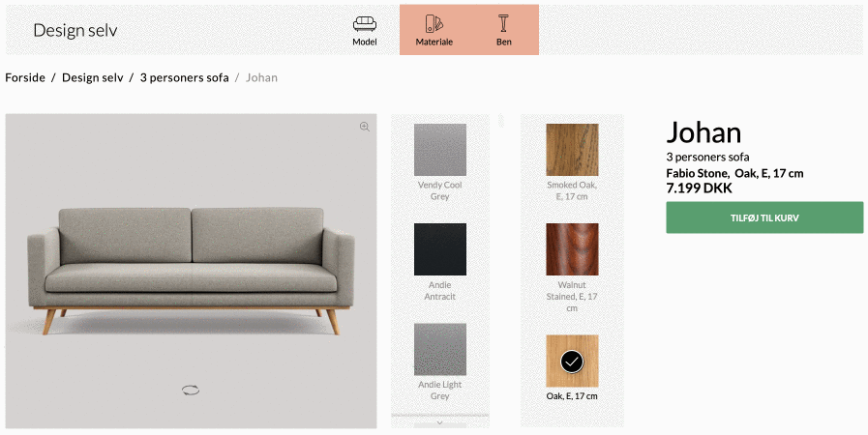Pick Walnut Stained leg finish
The height and width of the screenshot is (435, 868).
click(572, 249)
